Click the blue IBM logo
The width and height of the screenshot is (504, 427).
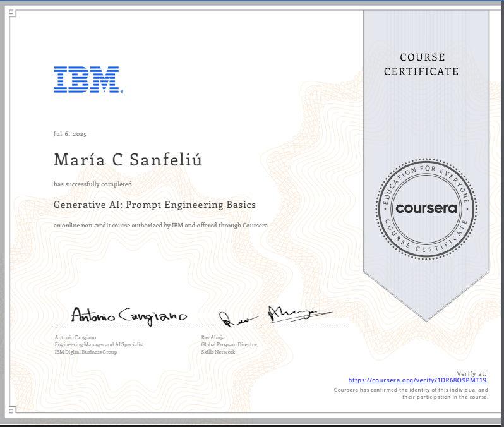point(86,80)
